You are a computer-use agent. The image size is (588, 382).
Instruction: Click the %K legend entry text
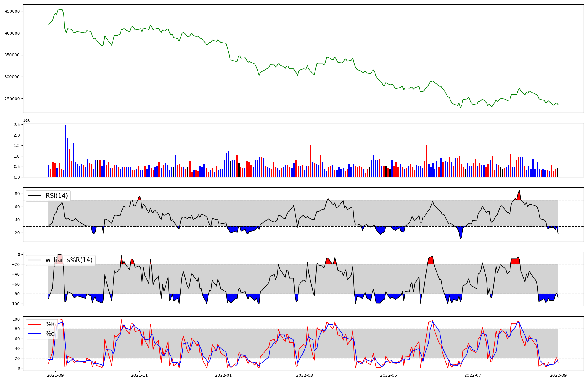[x=50, y=324]
